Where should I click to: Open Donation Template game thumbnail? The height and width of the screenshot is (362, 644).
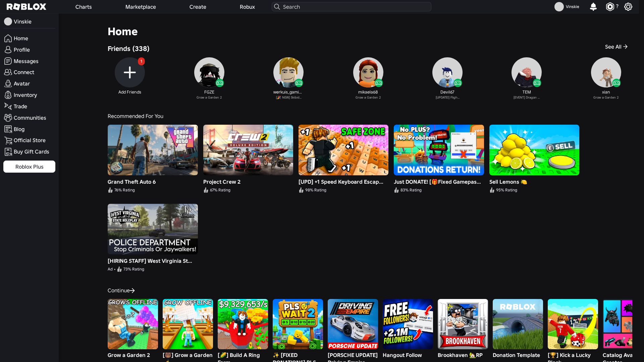tap(518, 324)
